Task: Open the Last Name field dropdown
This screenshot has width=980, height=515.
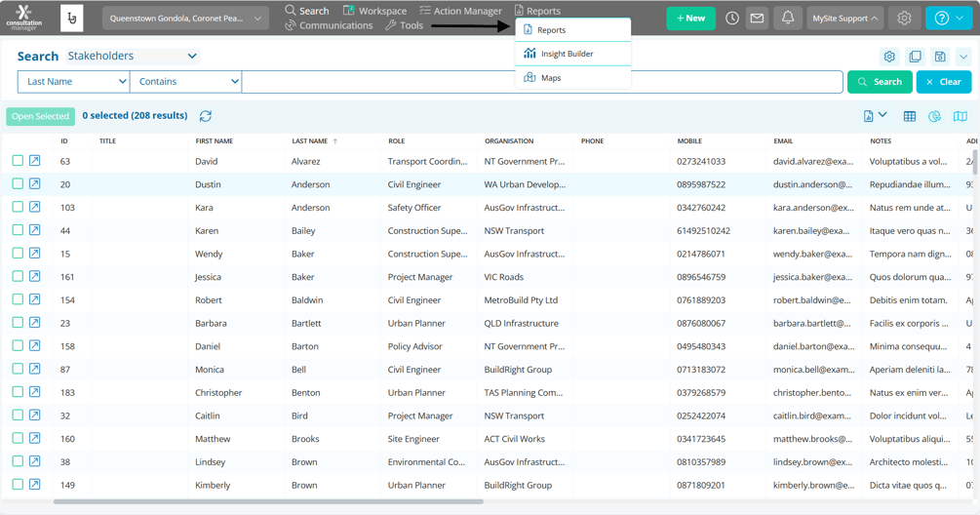Action: [x=74, y=81]
